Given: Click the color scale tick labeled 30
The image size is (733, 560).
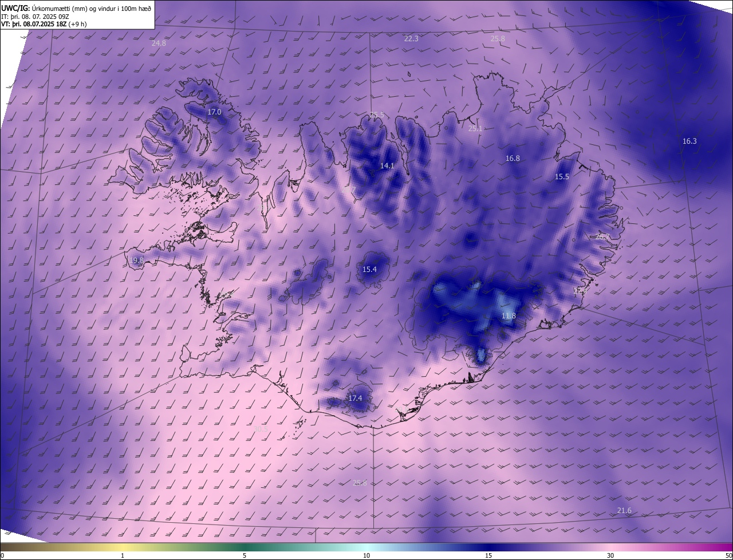Looking at the screenshot, I should [x=610, y=555].
